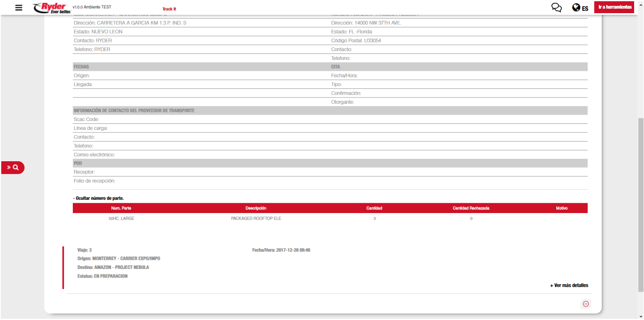Open the ES language selector
Screen dimensions: 644x320
[585, 8]
